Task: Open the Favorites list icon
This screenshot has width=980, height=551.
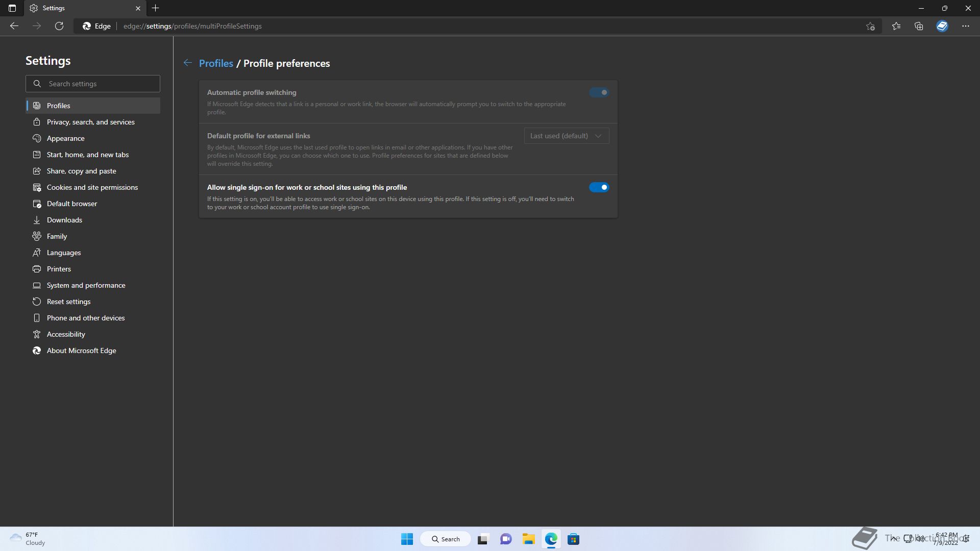Action: 896,26
